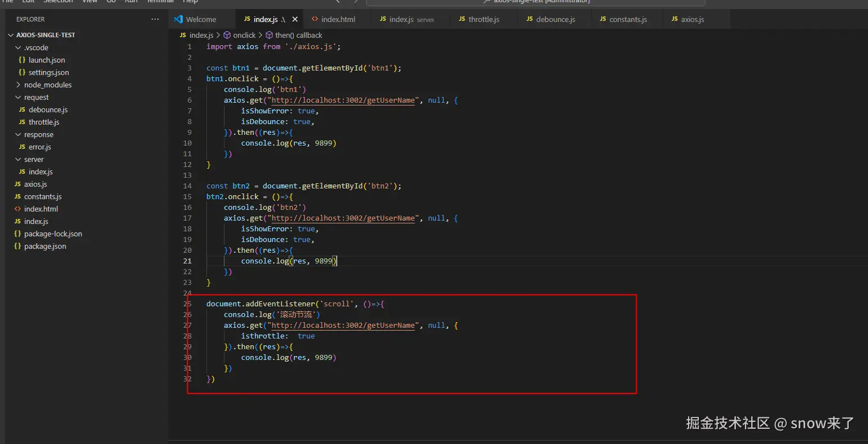The width and height of the screenshot is (868, 444).
Task: Open the Explorer more actions ellipsis
Action: tap(155, 19)
